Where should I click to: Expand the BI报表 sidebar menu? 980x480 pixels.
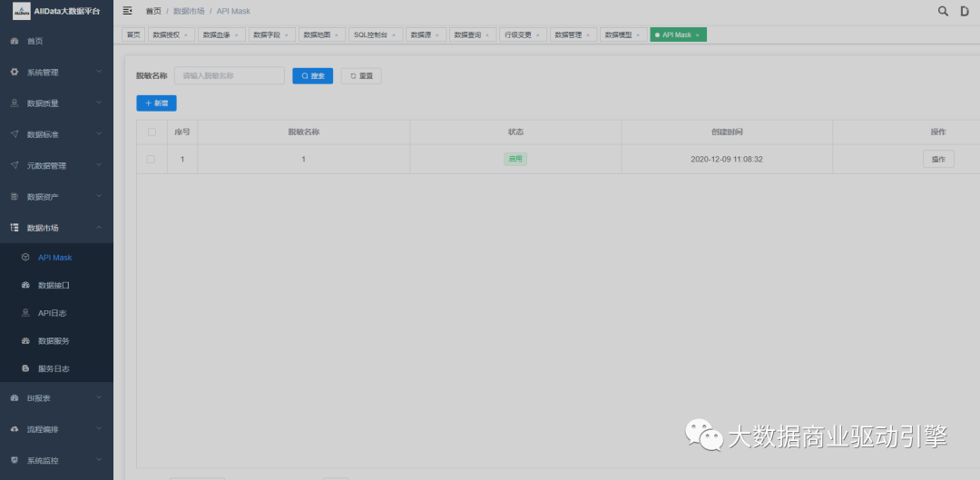(56, 398)
